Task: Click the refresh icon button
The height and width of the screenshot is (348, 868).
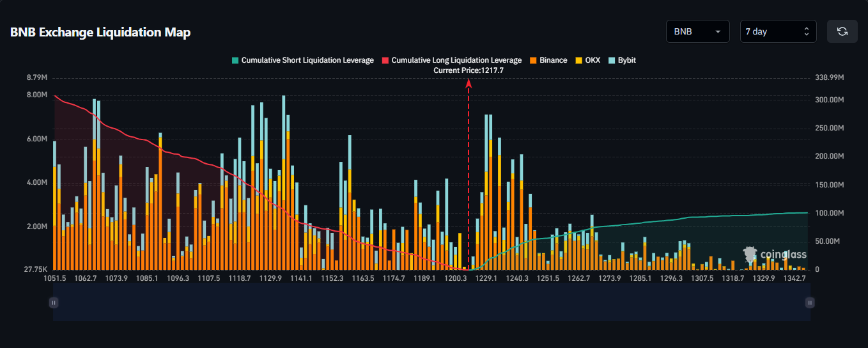Action: coord(842,31)
